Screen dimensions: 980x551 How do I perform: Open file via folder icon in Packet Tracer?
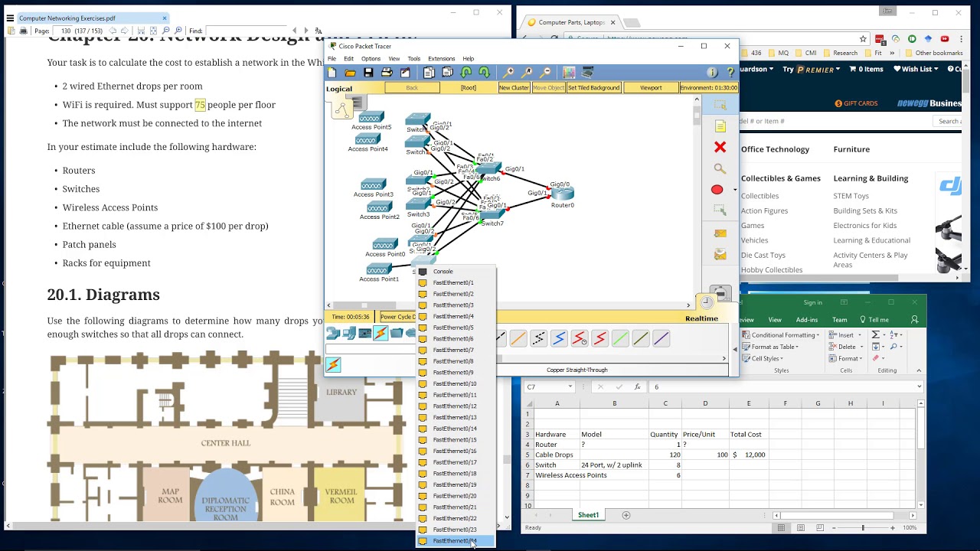pyautogui.click(x=350, y=73)
